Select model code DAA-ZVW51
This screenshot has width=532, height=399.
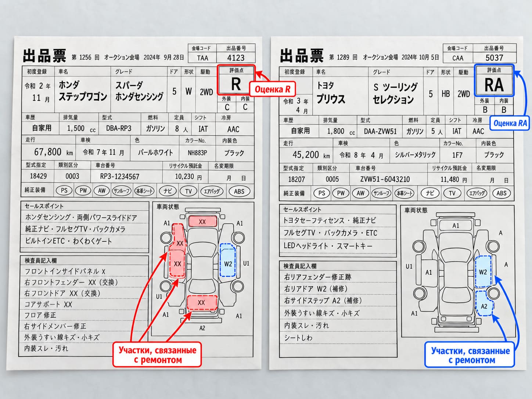380,132
